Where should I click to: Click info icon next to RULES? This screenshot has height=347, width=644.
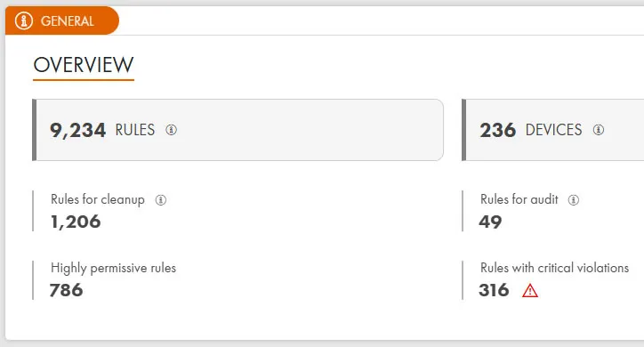(x=172, y=130)
